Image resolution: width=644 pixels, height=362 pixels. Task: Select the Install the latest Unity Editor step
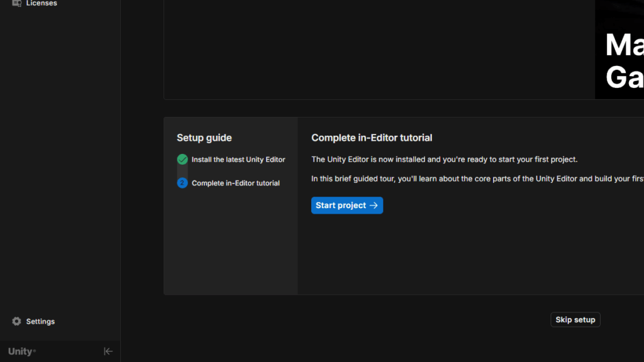[x=238, y=160]
